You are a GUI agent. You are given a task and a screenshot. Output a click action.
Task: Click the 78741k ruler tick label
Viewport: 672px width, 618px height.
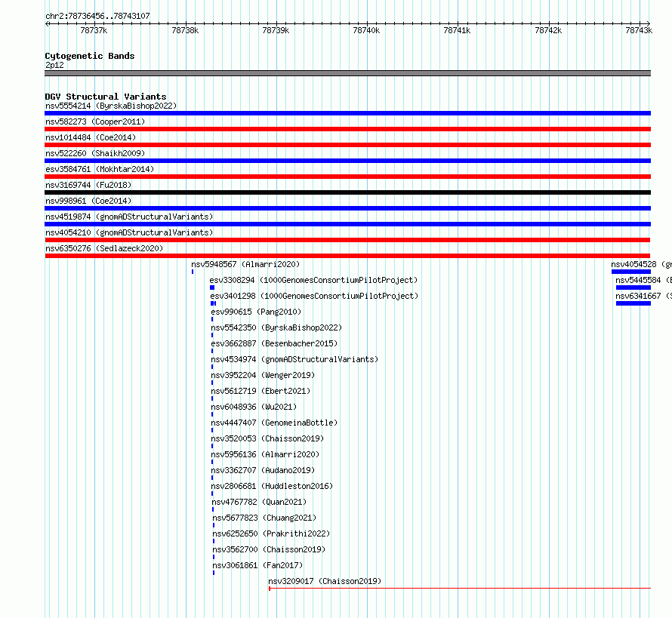click(457, 30)
